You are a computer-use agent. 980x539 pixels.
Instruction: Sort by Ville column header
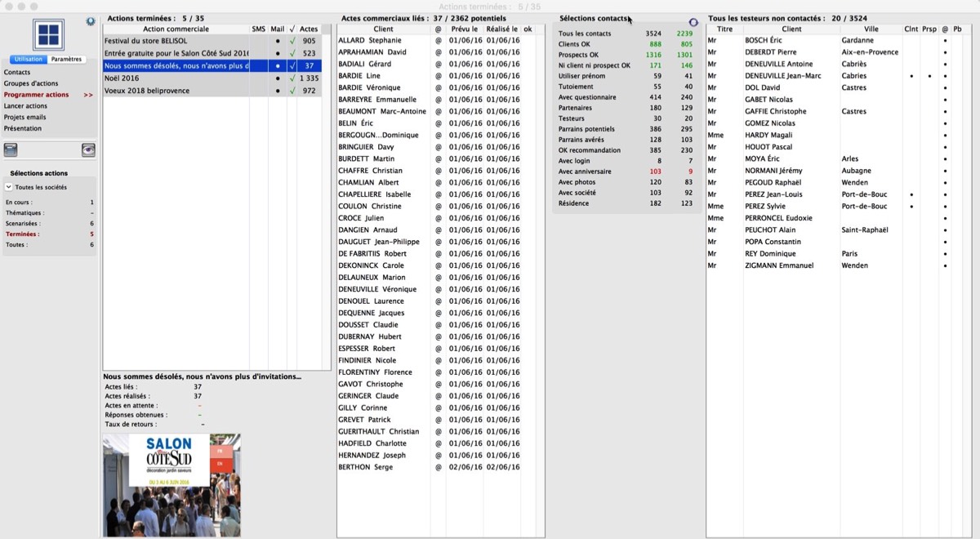871,29
